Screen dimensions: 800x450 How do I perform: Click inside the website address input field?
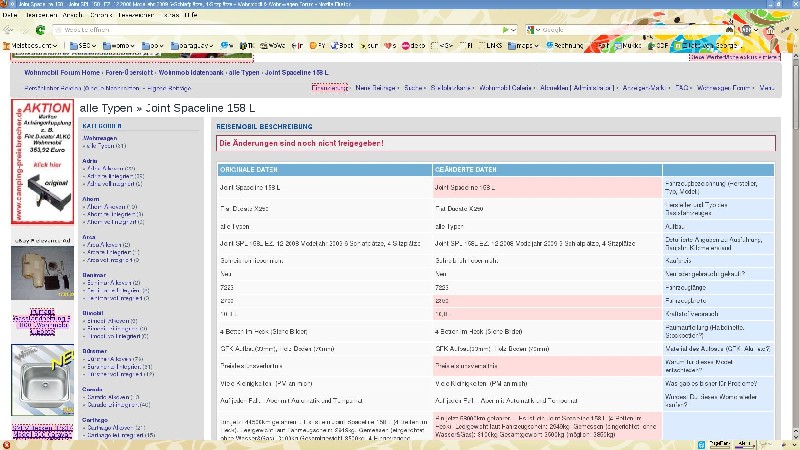(276, 30)
